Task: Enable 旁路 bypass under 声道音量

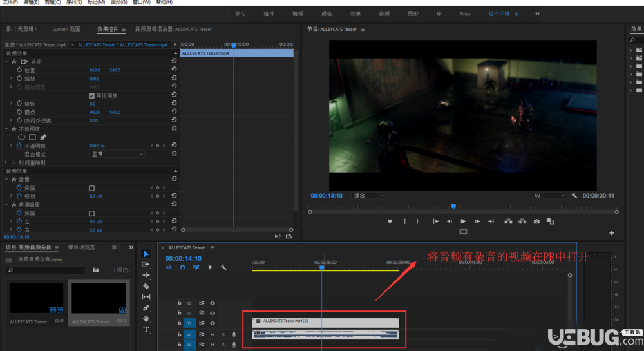Action: point(91,213)
